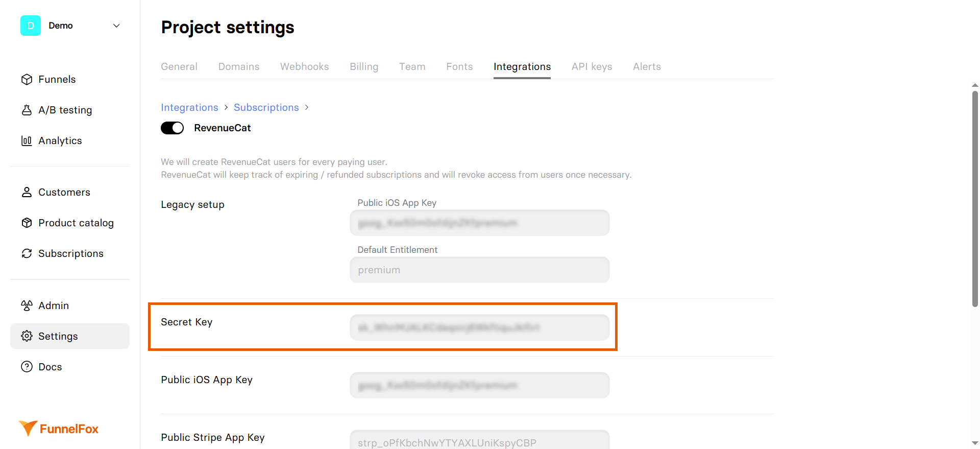Click the Legacy setup Public iOS App Key field
Image resolution: width=980 pixels, height=449 pixels.
pyautogui.click(x=480, y=223)
